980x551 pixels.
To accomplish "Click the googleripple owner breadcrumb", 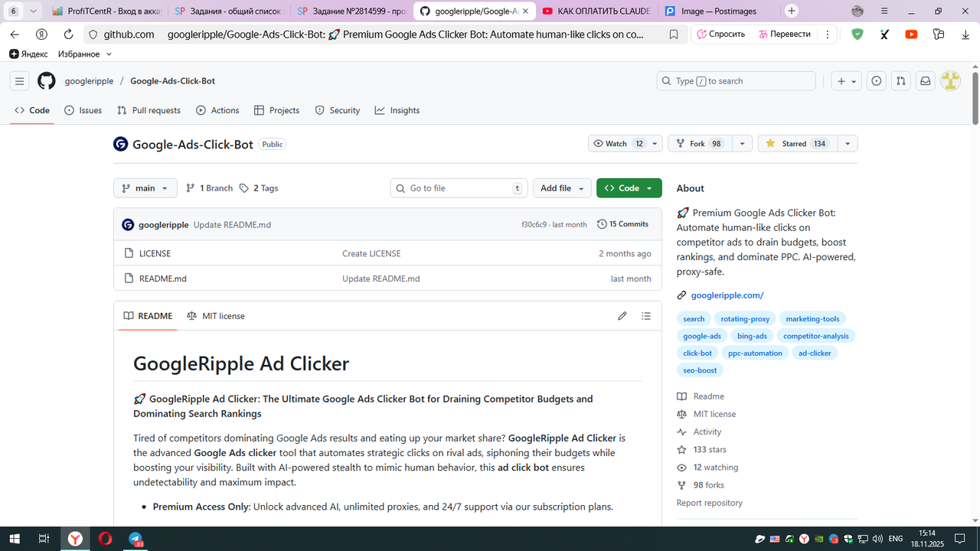I will pyautogui.click(x=89, y=81).
